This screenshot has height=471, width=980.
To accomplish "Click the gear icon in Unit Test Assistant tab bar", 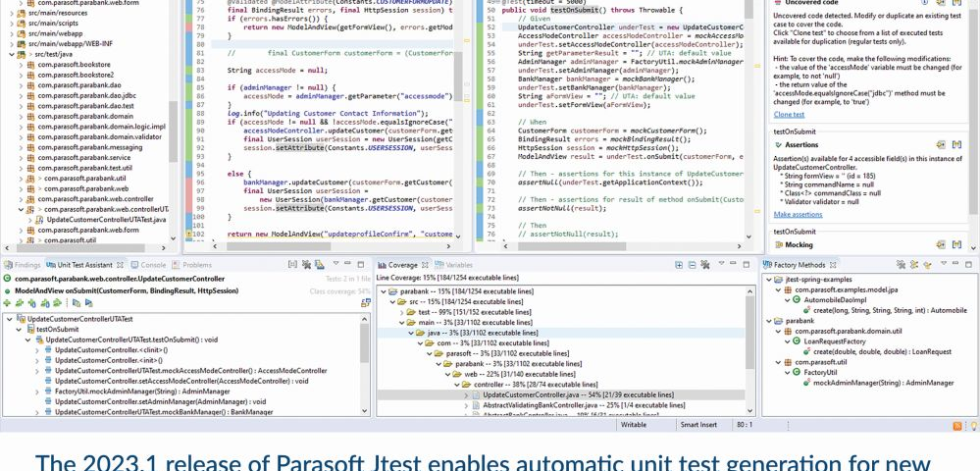I will (x=306, y=265).
